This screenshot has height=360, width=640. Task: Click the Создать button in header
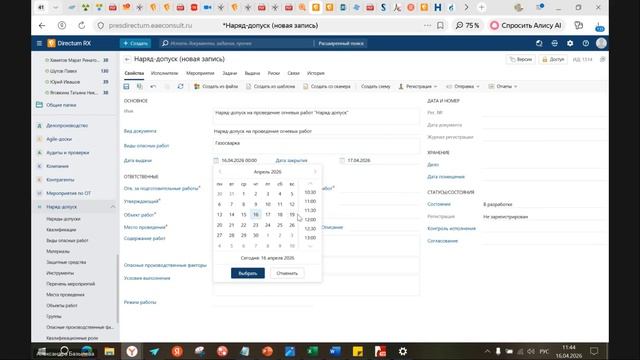136,43
